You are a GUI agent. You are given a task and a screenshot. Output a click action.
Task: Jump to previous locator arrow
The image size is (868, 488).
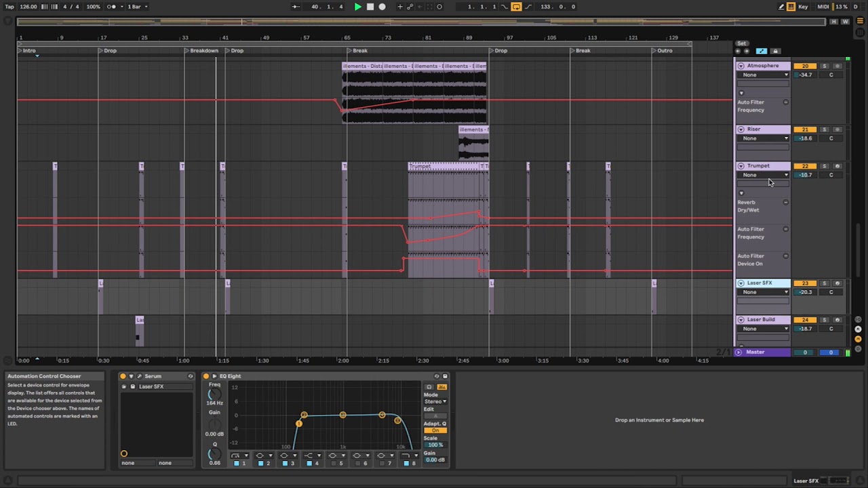click(738, 51)
